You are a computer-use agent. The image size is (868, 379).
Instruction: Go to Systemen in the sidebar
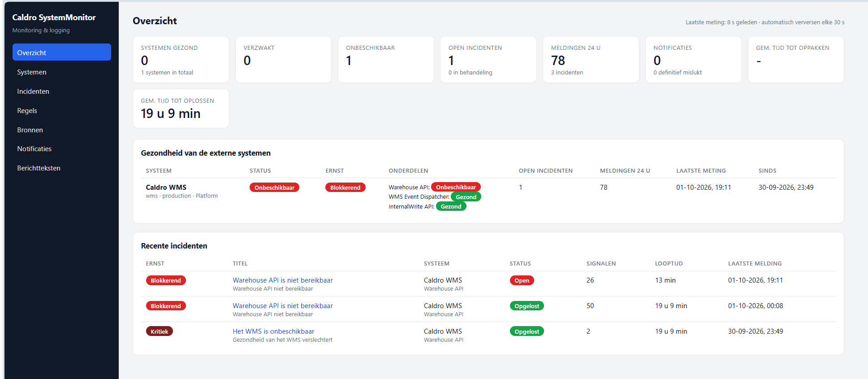click(x=62, y=72)
